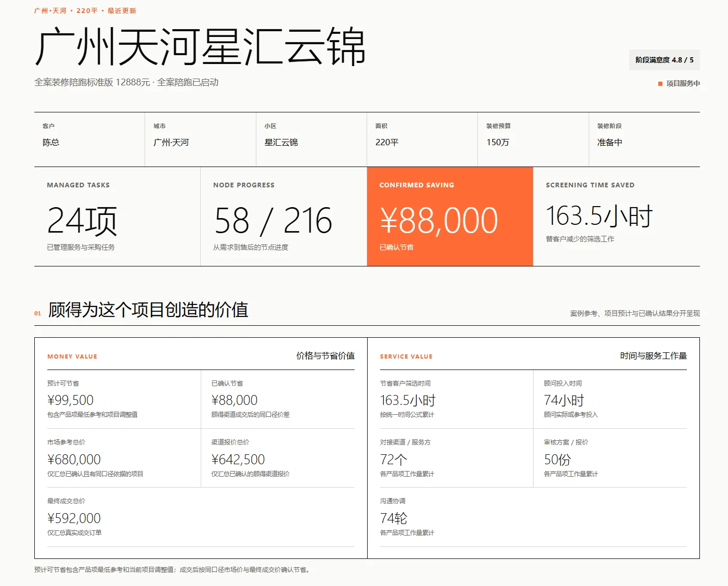
Task: Click the 阶段满意度 4.8 / 5 badge
Action: pyautogui.click(x=664, y=60)
